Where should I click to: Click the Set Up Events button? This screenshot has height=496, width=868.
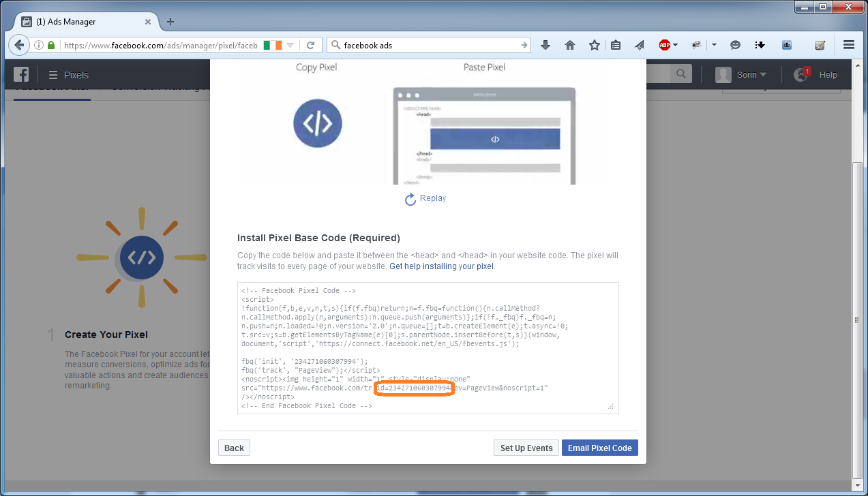526,448
